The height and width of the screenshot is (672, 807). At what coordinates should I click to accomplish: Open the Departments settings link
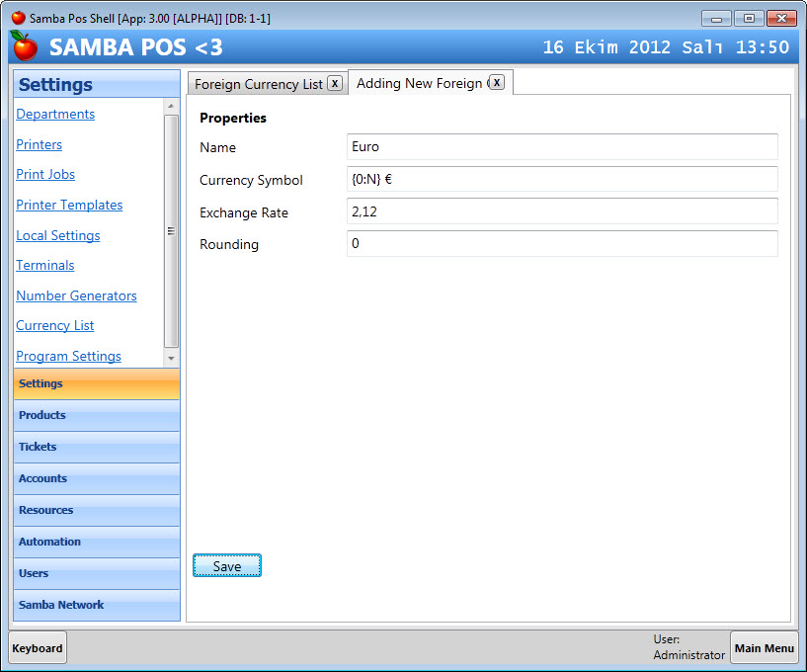[x=55, y=114]
